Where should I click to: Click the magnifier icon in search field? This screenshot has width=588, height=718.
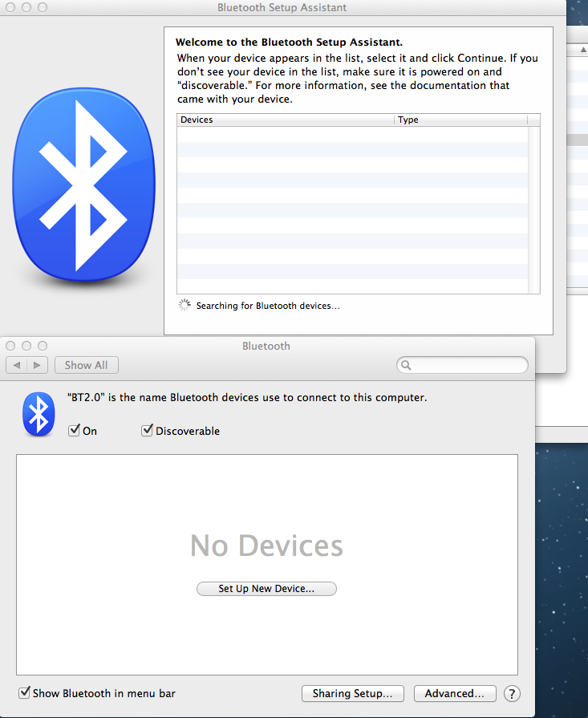406,365
